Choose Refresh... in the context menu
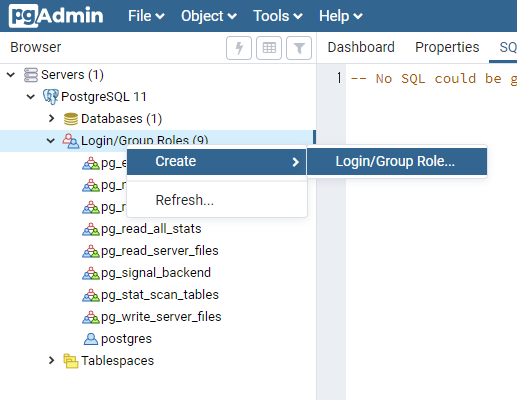This screenshot has height=400, width=517. coord(216,200)
